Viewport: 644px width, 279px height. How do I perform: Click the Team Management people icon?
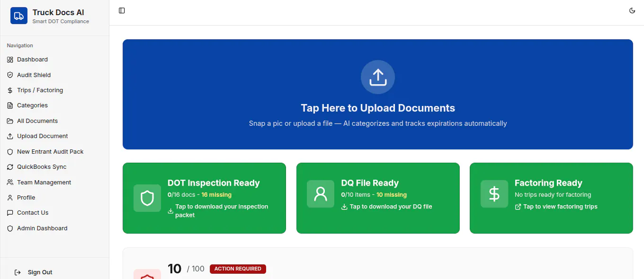[x=10, y=182]
